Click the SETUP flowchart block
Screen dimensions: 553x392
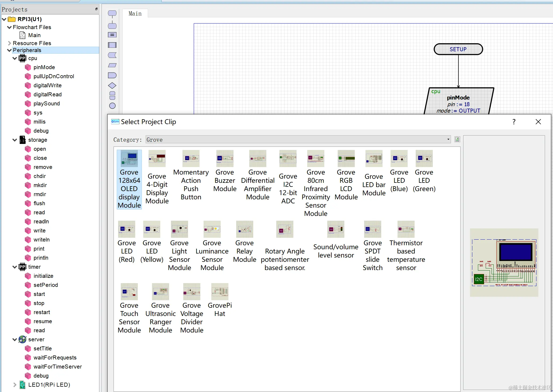pos(458,49)
